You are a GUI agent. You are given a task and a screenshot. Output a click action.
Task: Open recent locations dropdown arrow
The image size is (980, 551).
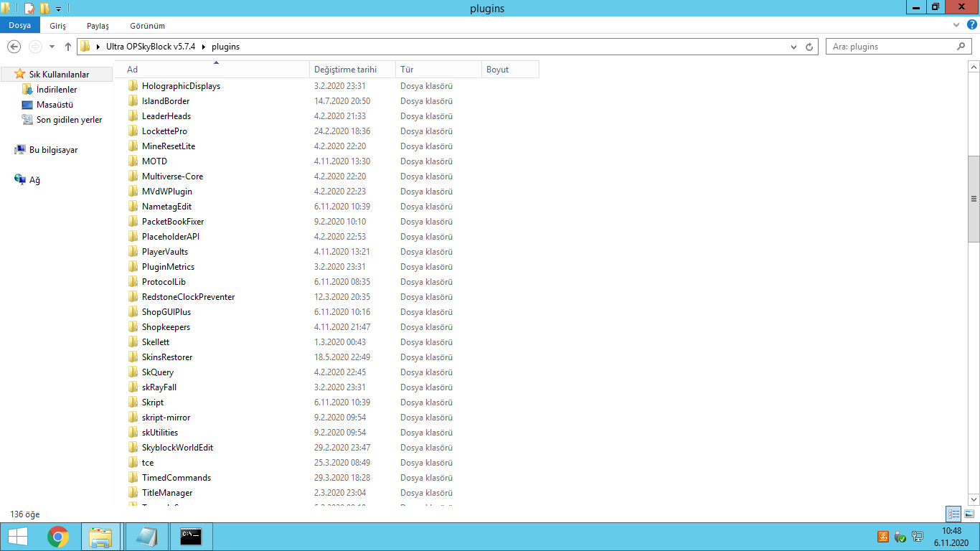point(52,47)
